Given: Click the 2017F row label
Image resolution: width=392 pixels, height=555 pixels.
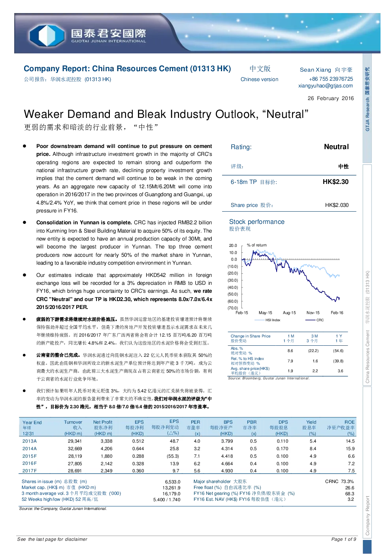Looking at the screenshot, I should click(30, 471).
